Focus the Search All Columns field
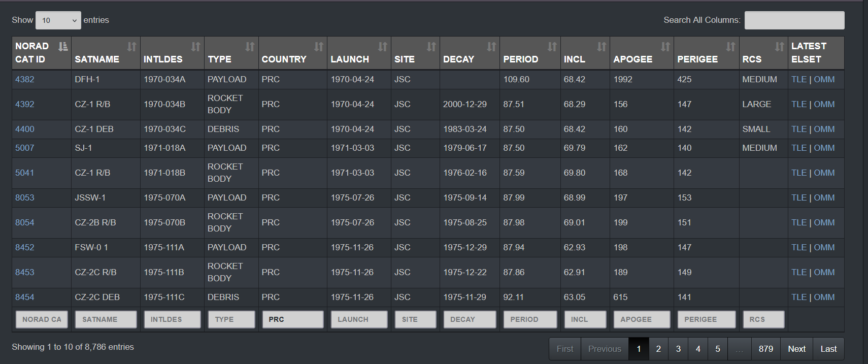The height and width of the screenshot is (364, 868). [x=794, y=20]
